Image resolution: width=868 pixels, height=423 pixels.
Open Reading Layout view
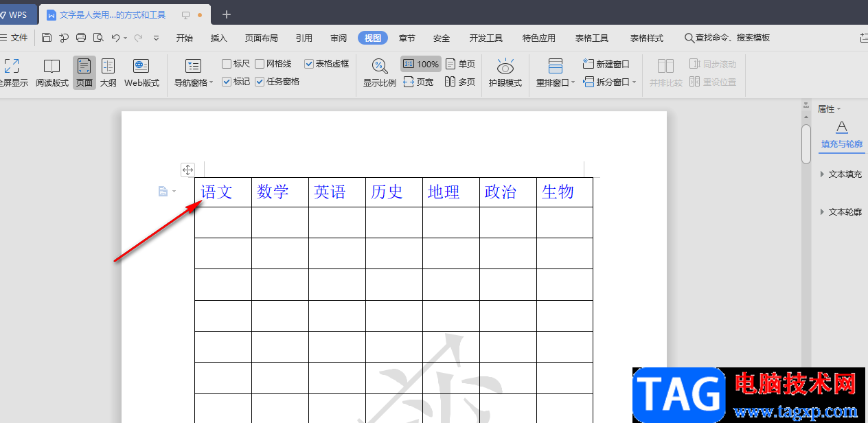point(52,73)
